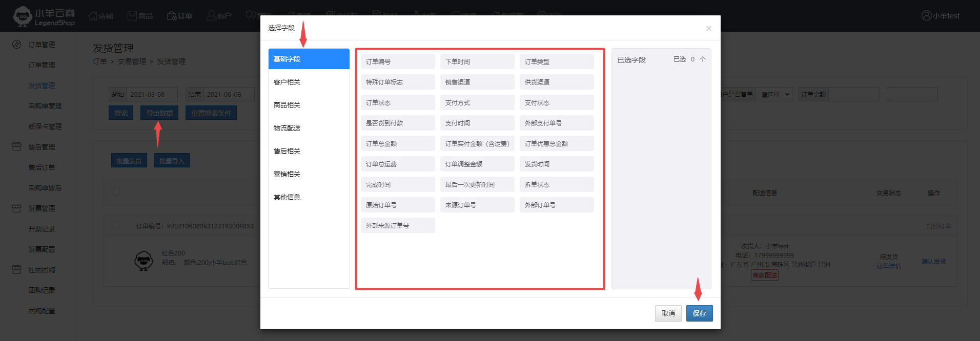Viewport: 980px width, 341px height.
Task: Click the 订单 icon in top navigation
Action: click(x=172, y=16)
